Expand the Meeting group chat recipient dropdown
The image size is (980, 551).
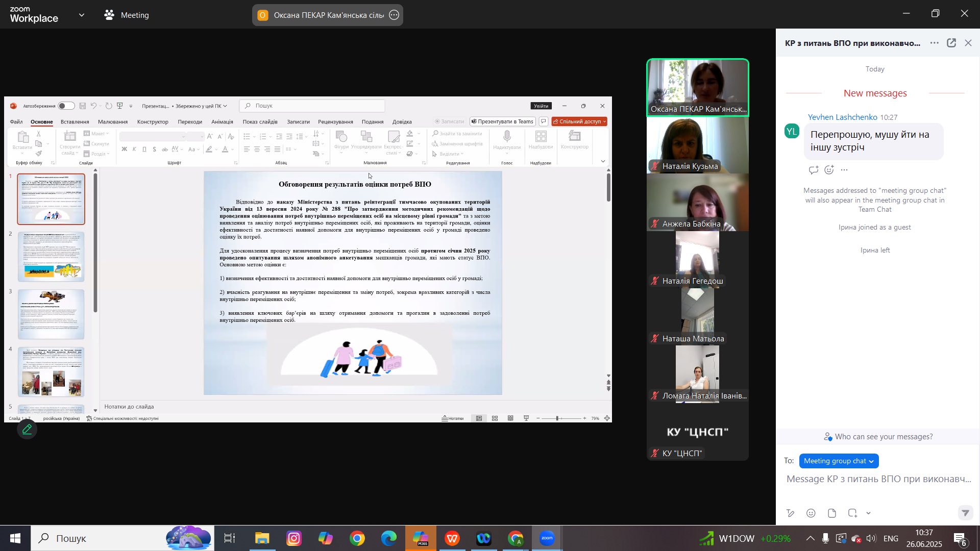tap(839, 461)
